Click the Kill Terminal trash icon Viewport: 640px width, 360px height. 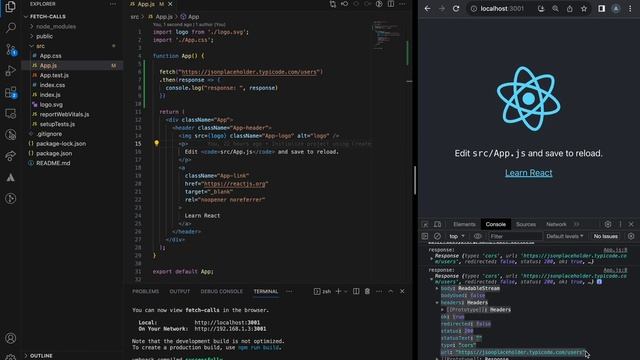367,291
